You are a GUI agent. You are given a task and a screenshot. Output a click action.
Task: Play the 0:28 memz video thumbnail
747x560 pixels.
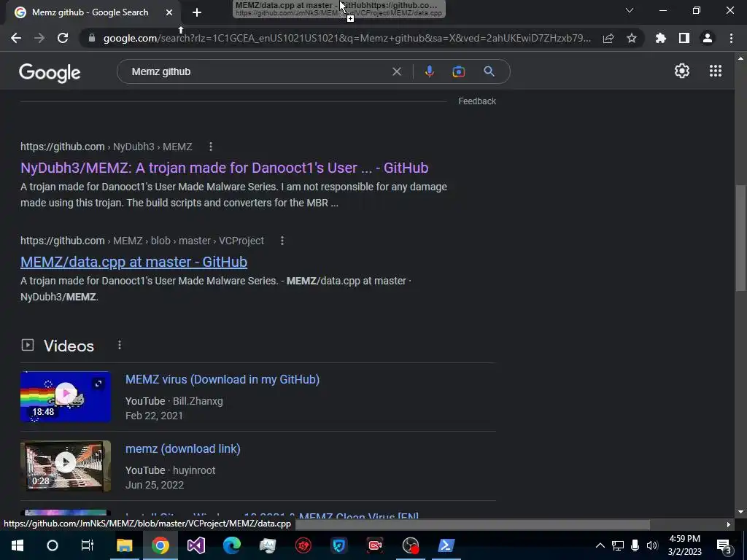(x=66, y=466)
